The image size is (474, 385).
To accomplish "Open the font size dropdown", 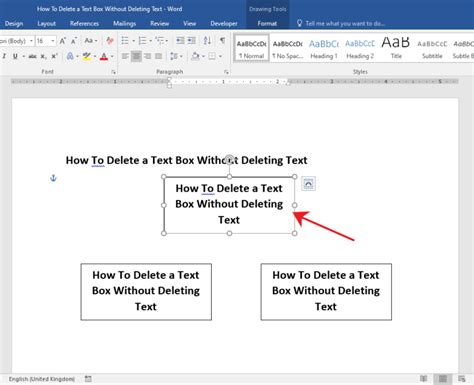I will [x=53, y=41].
